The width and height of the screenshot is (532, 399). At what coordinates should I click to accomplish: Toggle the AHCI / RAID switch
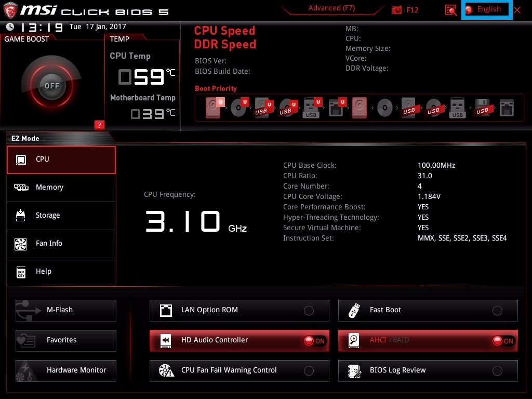[503, 341]
